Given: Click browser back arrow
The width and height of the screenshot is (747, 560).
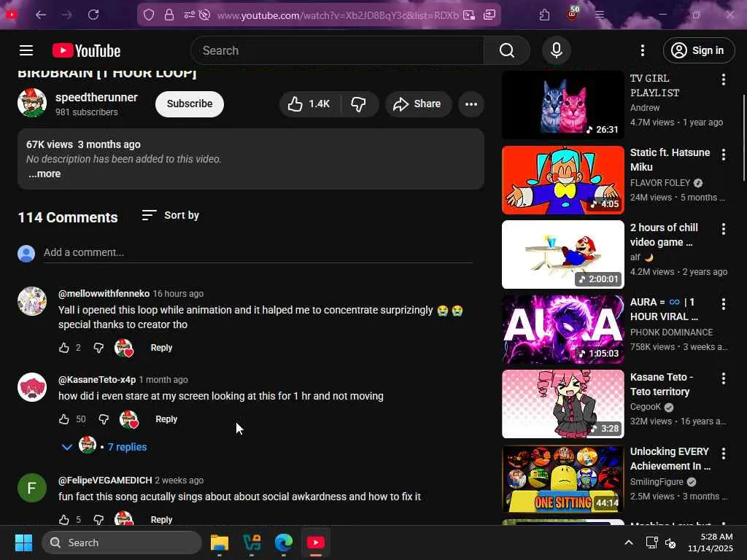Looking at the screenshot, I should tap(41, 15).
